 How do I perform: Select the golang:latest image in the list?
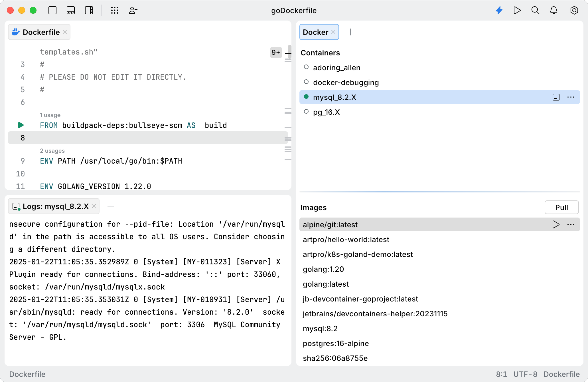click(x=326, y=284)
